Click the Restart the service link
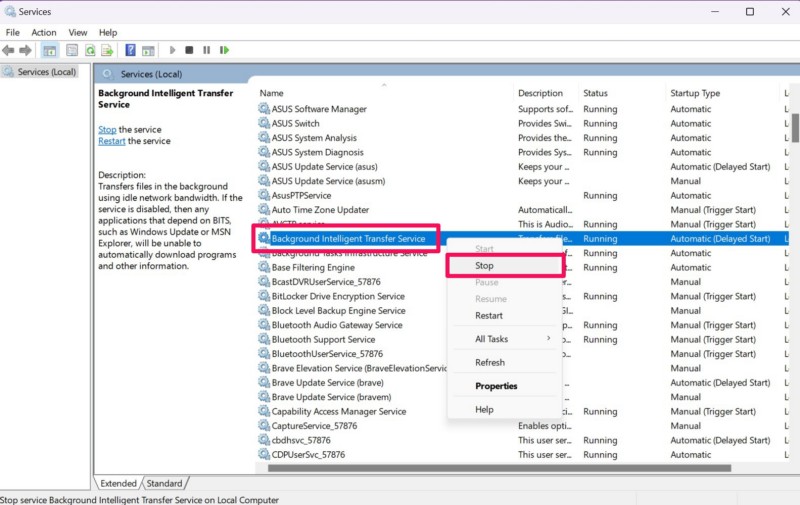This screenshot has width=800, height=505. [112, 141]
